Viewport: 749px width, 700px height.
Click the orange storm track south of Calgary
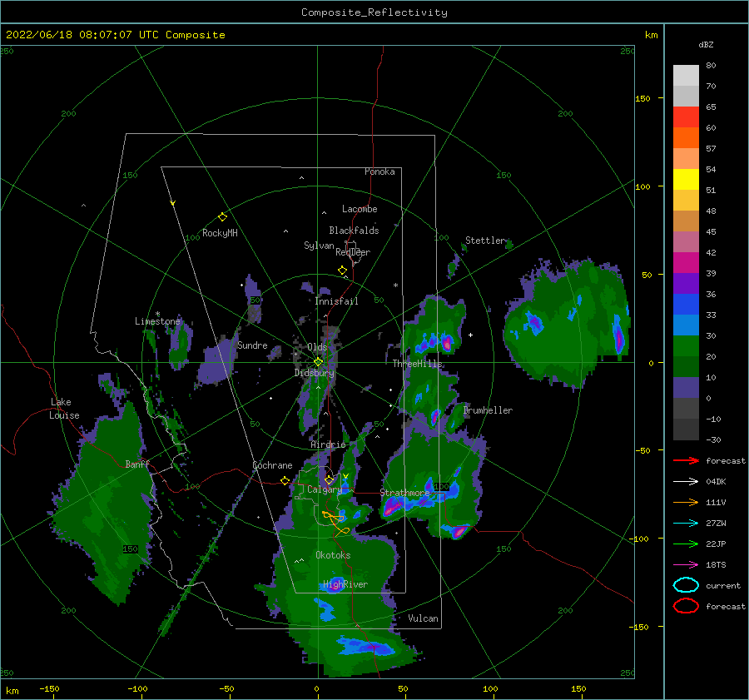click(x=336, y=522)
